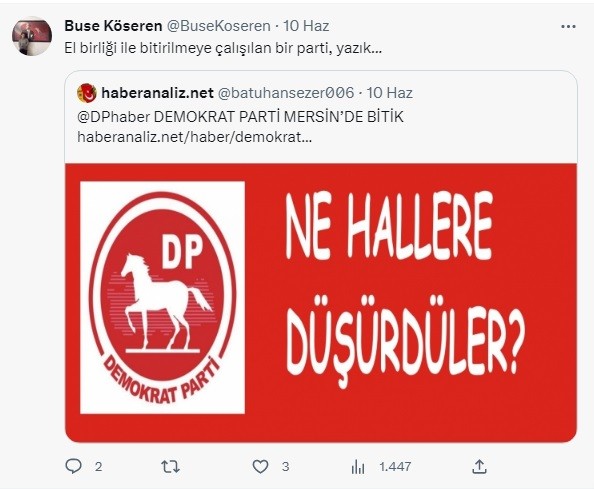This screenshot has height=489, width=594.
Task: Click the haberanaliz.net account name
Action: (157, 93)
